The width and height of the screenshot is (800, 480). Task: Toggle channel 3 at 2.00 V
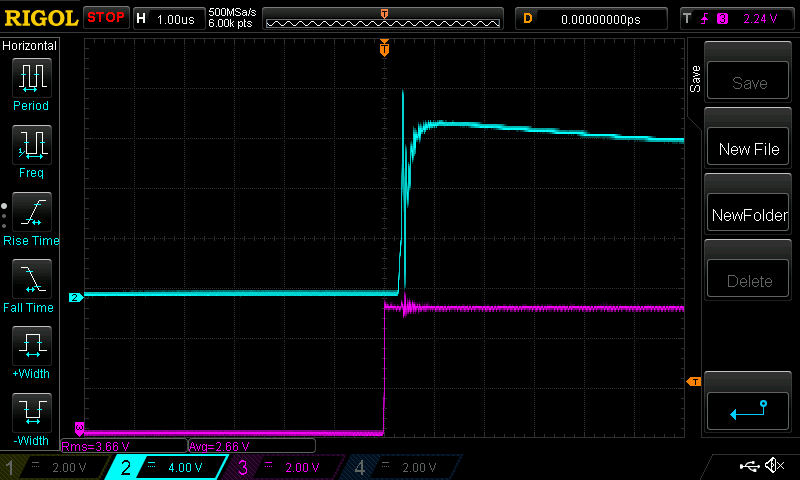click(x=284, y=467)
